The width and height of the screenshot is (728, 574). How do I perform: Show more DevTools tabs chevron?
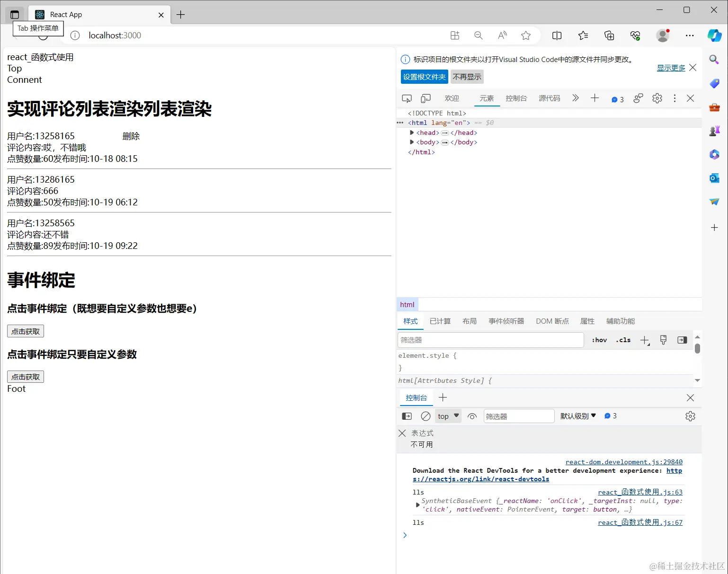(576, 98)
